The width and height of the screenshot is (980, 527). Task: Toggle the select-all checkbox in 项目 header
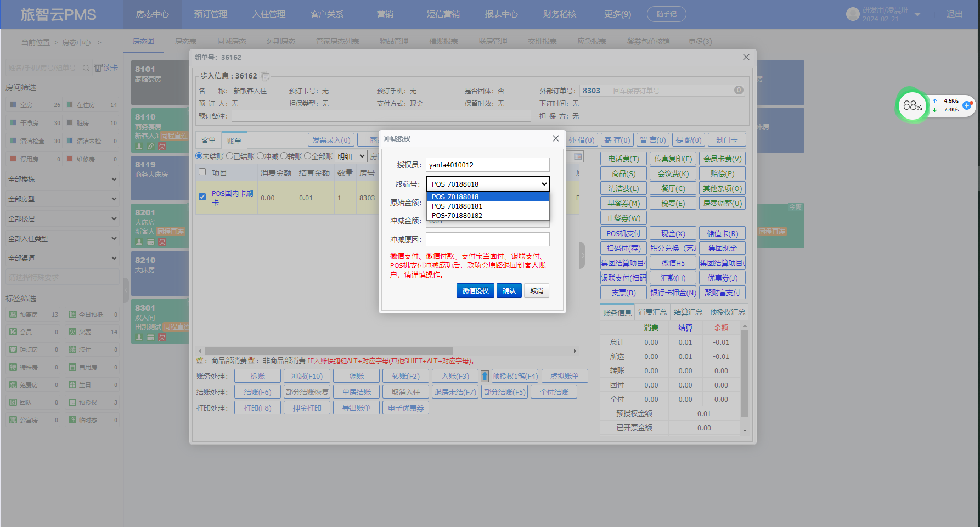coord(202,172)
